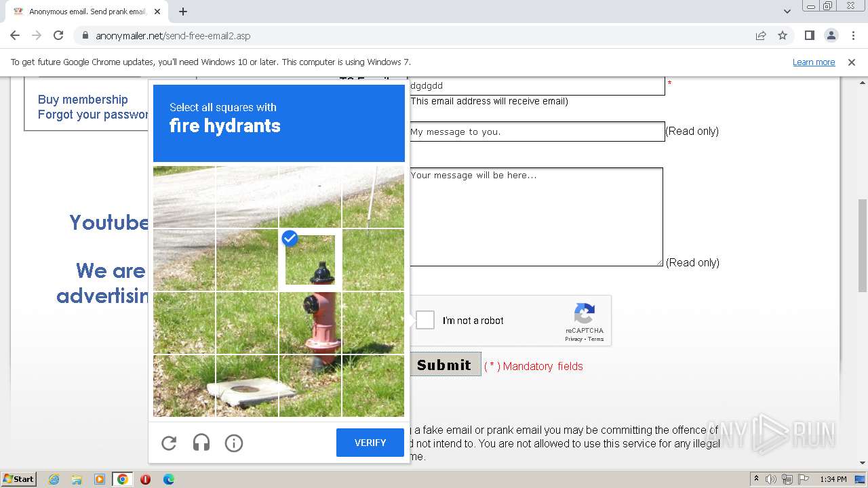Select the road tile in captcha top-left
The height and width of the screenshot is (488, 868).
pos(184,197)
